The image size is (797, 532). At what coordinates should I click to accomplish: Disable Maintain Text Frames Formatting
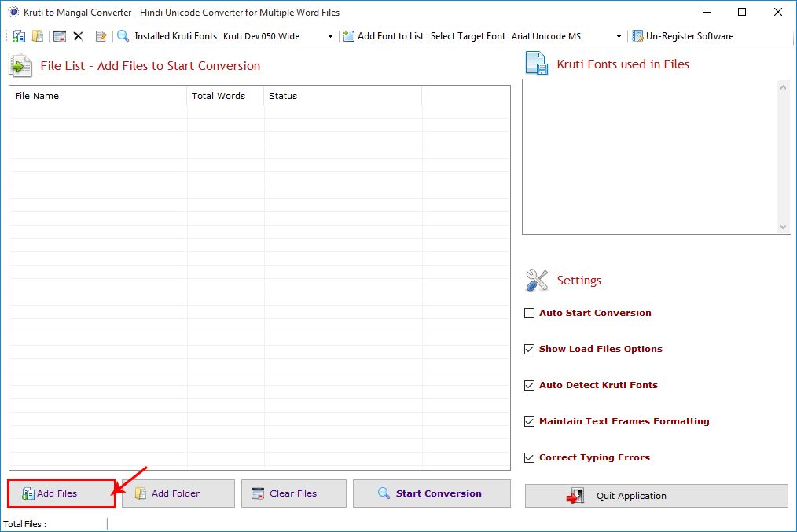529,421
